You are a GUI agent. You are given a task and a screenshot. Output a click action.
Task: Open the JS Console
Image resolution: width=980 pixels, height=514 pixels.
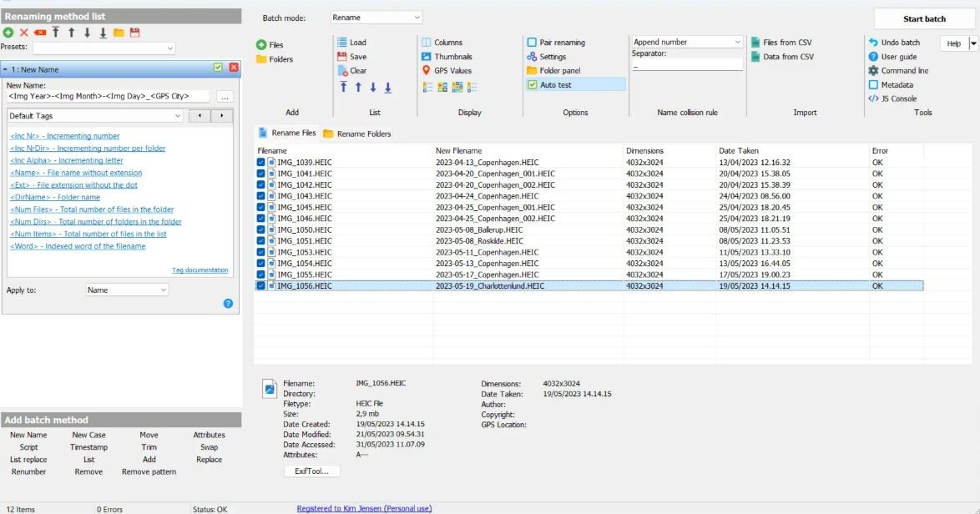pos(892,98)
